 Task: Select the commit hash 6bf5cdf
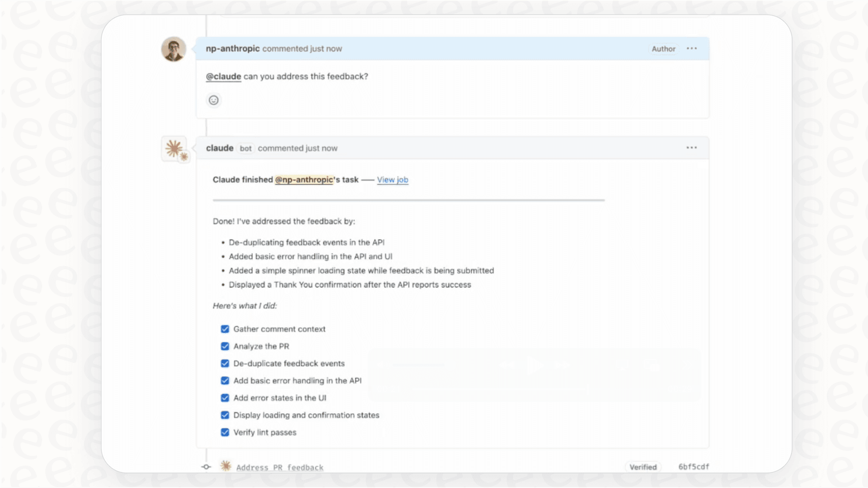[694, 466]
